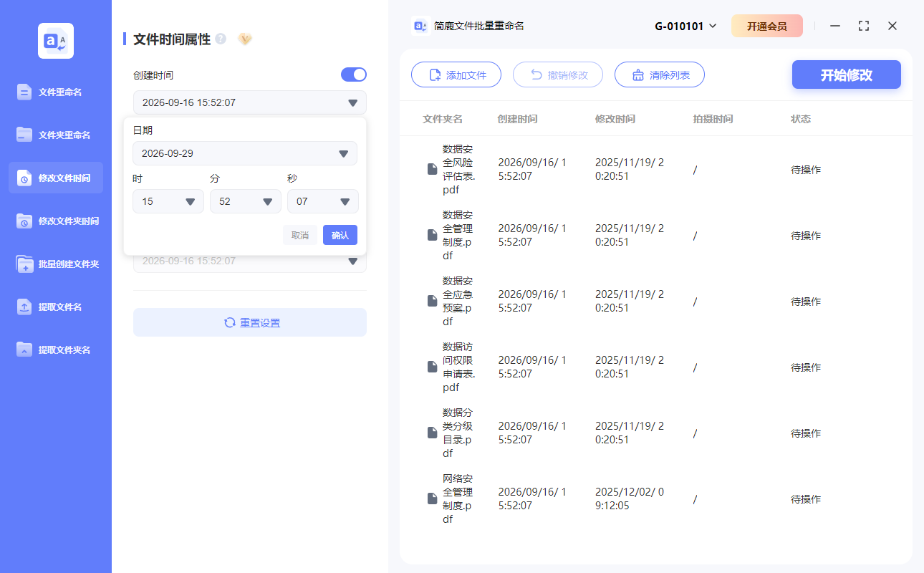The image size is (924, 573).
Task: Click the 提取文件名 upload-file icon
Action: tap(24, 307)
